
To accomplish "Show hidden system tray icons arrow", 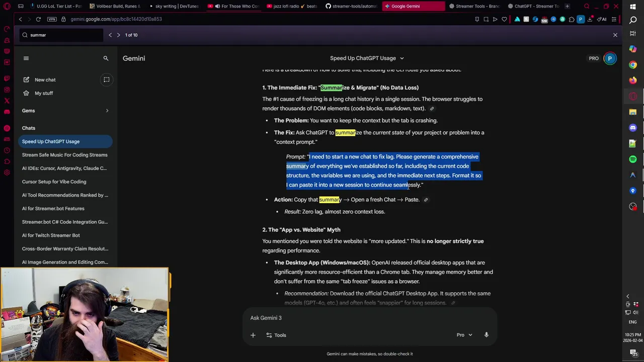I will (627, 296).
